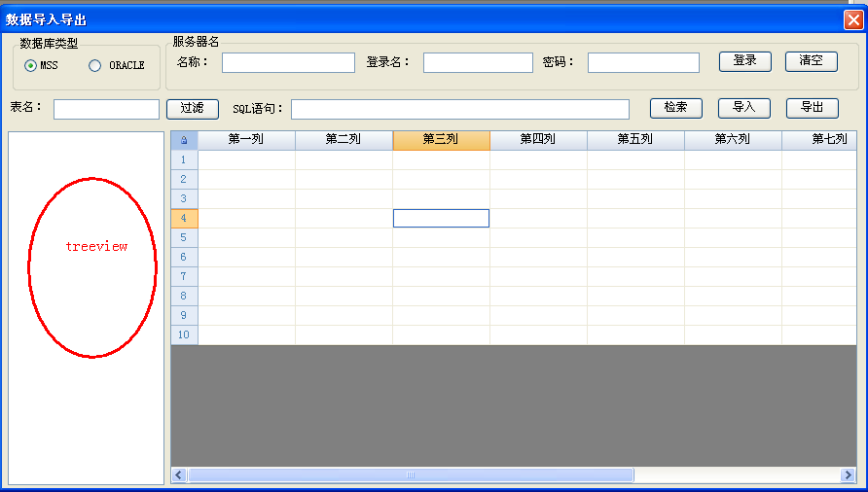Select row header 1 in the grid
Viewport: 868px width, 492px height.
(184, 159)
